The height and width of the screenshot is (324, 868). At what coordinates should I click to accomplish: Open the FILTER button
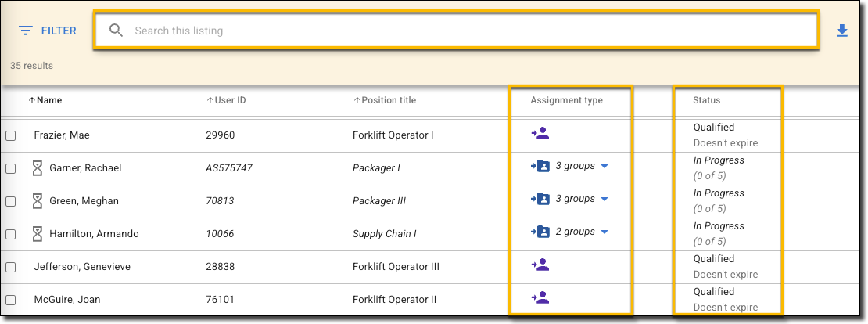pyautogui.click(x=48, y=31)
